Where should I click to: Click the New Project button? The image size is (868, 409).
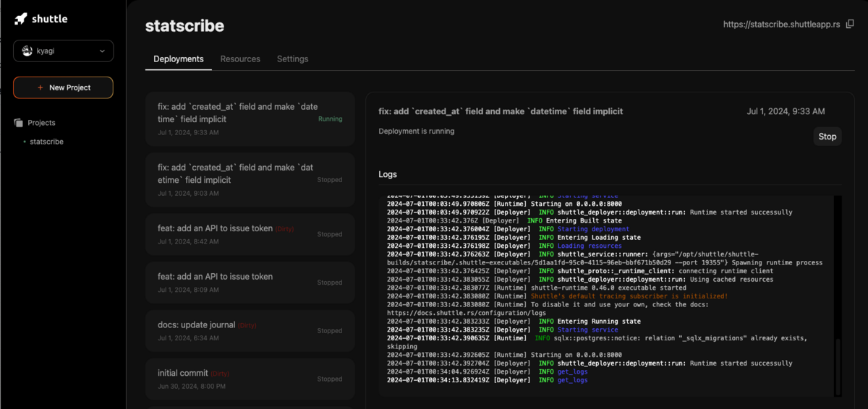(63, 87)
